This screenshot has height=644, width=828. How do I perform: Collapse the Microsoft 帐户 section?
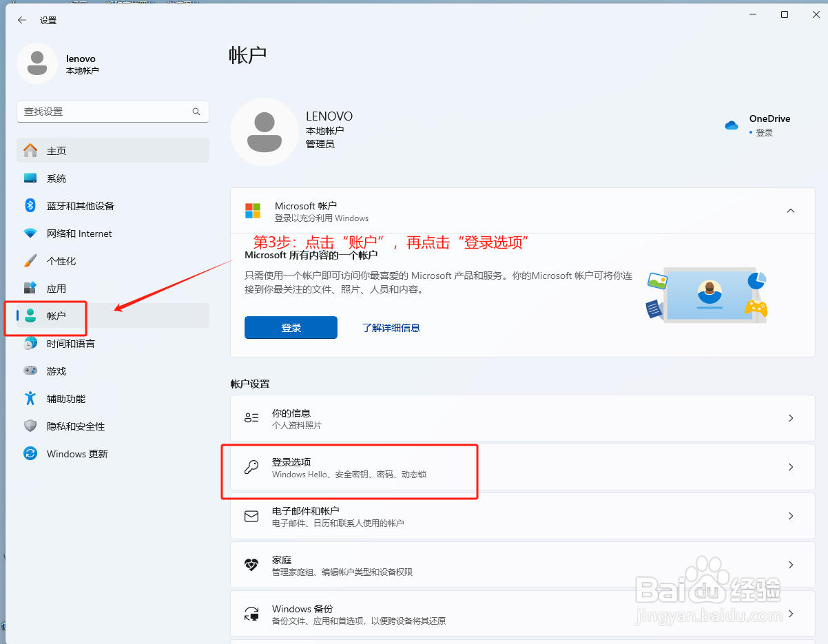(790, 211)
